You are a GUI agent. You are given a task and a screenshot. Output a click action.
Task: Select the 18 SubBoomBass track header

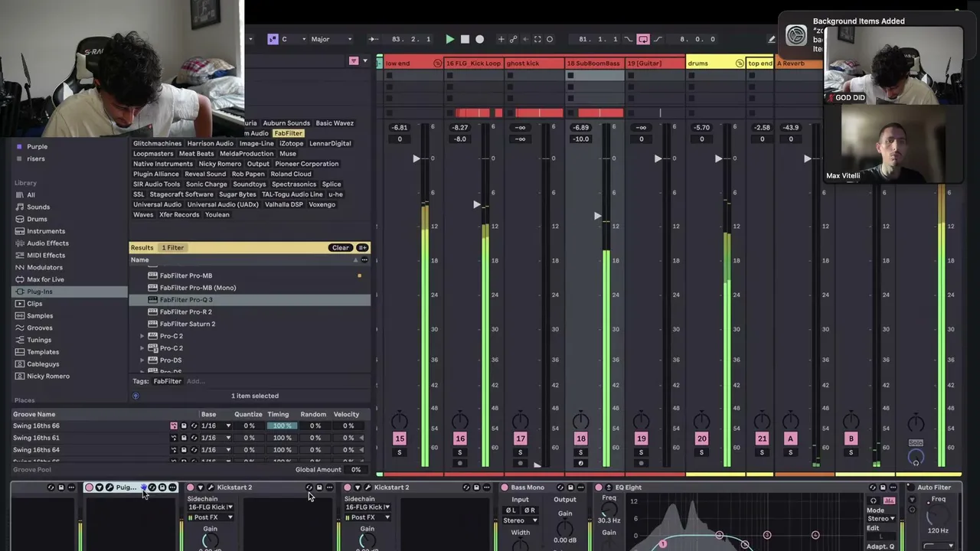[593, 64]
